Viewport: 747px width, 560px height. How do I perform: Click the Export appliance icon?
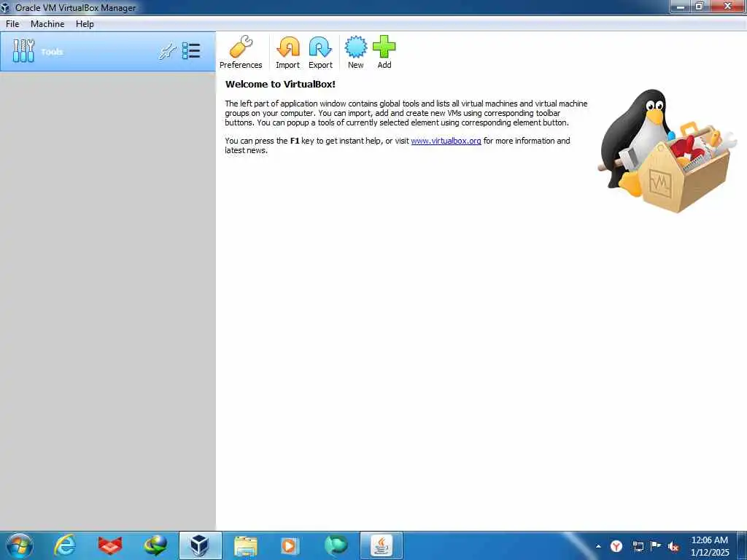point(320,52)
